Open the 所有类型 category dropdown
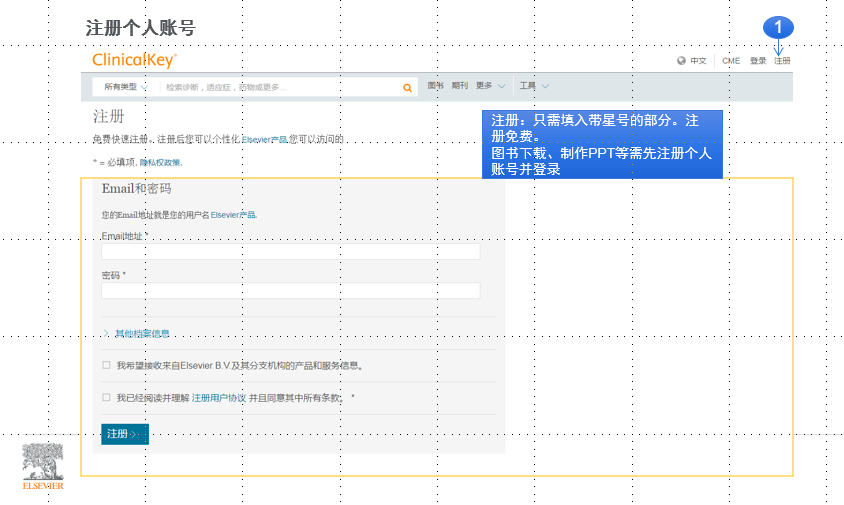This screenshot has height=505, width=844. coord(125,87)
